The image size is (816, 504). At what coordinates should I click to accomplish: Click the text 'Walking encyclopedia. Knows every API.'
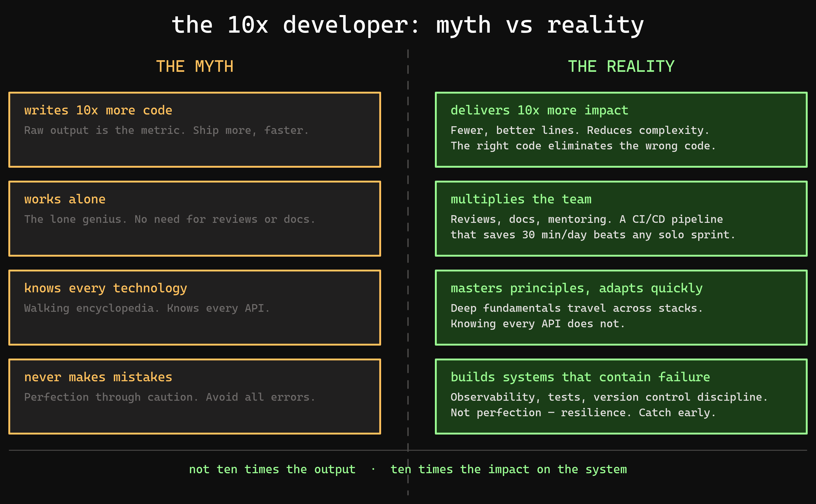click(147, 308)
